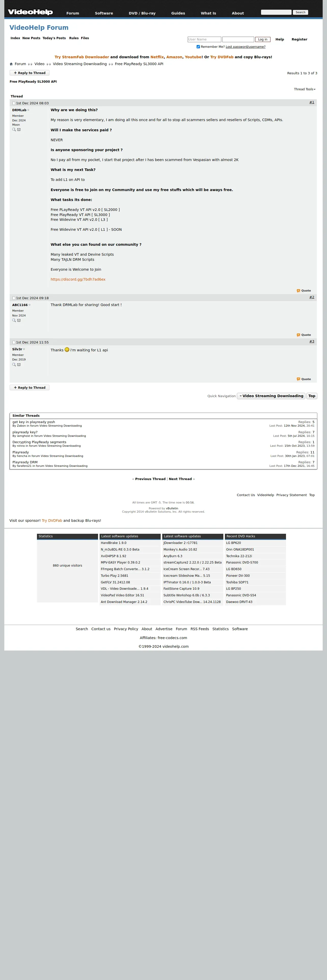Click Lost password/username link
327x980 pixels.
coord(246,47)
